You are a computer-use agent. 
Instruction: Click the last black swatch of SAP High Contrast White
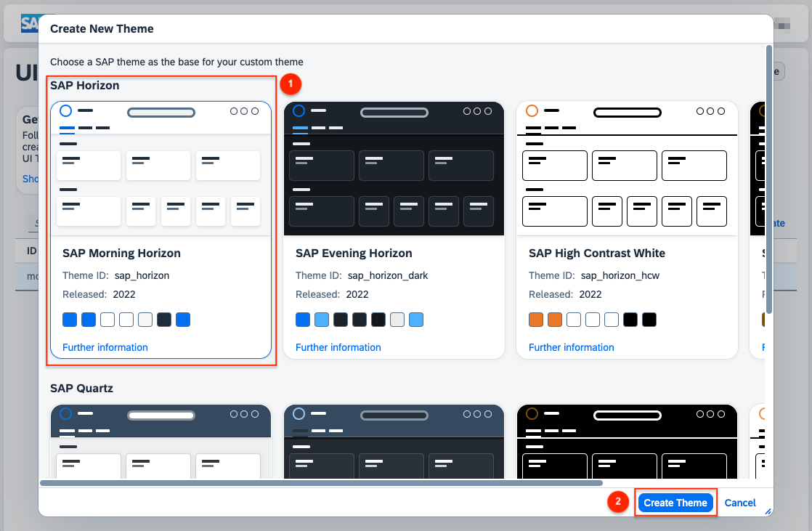point(649,320)
